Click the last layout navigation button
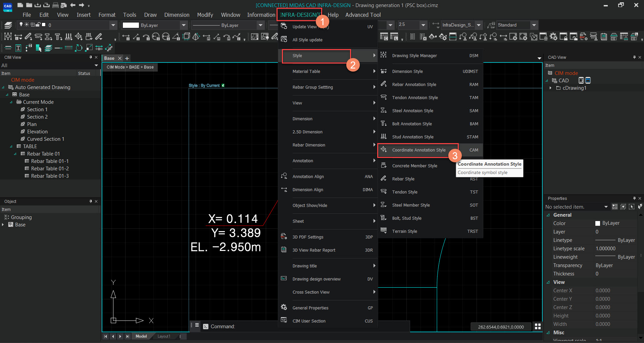This screenshot has height=343, width=644. point(128,336)
